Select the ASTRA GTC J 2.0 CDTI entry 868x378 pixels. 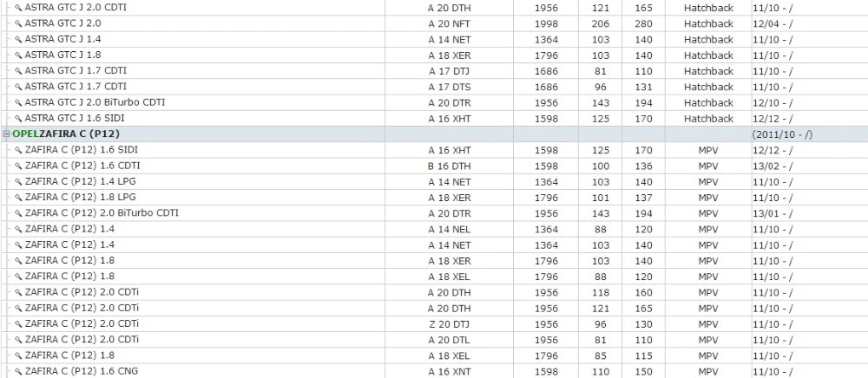76,8
